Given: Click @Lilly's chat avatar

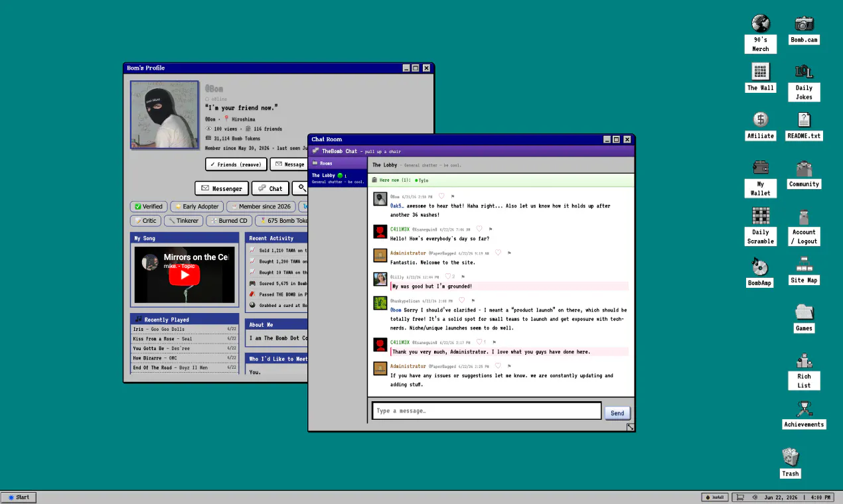Looking at the screenshot, I should click(380, 279).
